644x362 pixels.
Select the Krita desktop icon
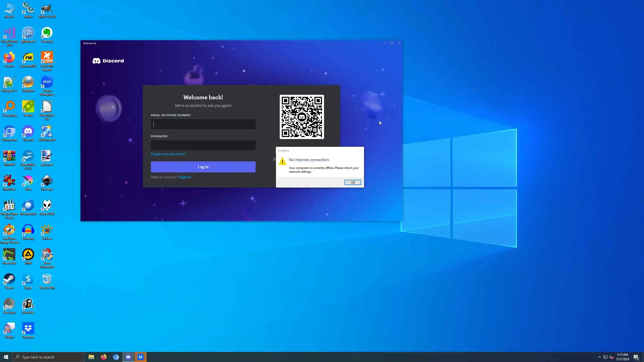tap(28, 181)
